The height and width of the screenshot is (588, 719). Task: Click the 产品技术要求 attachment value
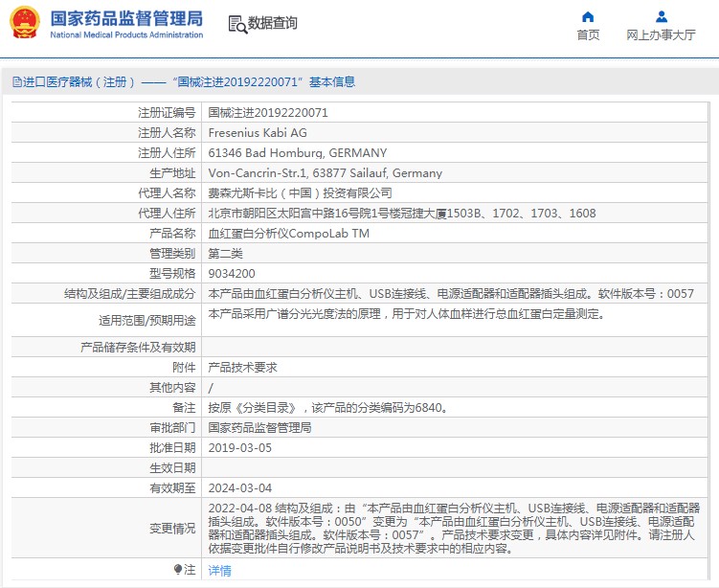242,368
